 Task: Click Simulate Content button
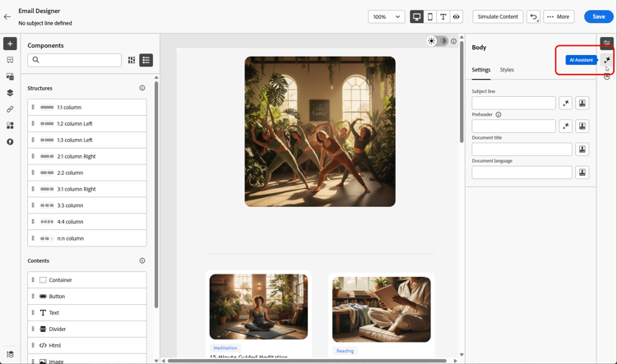tap(498, 17)
